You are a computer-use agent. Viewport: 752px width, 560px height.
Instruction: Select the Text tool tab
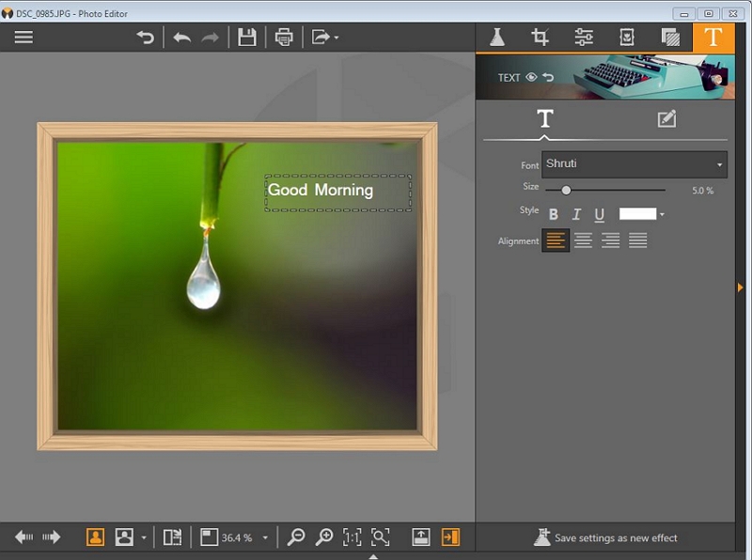point(713,37)
